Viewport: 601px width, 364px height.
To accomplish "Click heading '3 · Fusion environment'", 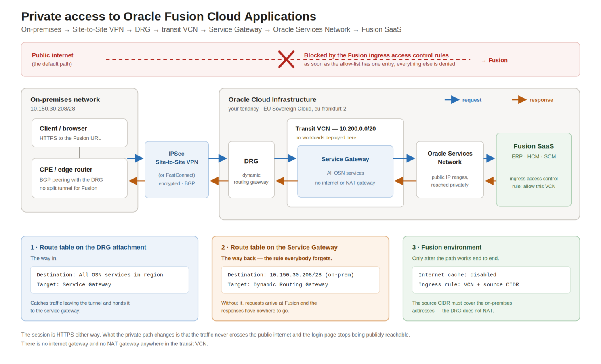I will click(447, 247).
